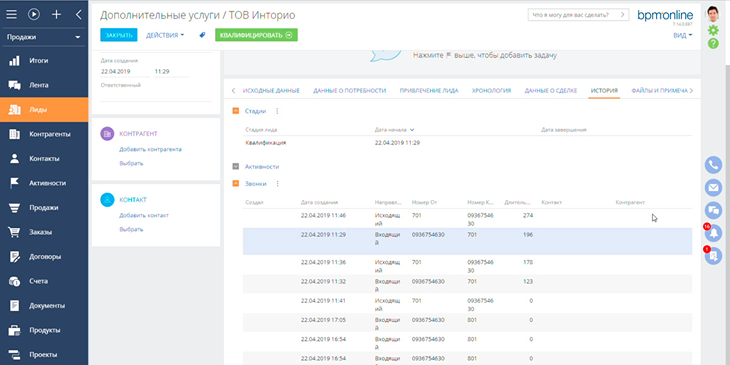Open the notifications bell icon
The image size is (730, 365).
point(713,233)
